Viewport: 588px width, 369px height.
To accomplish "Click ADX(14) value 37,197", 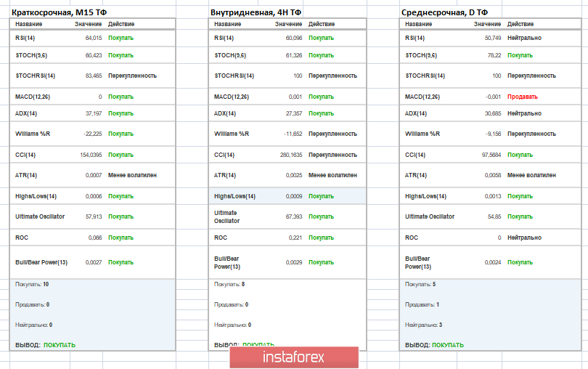I will tap(94, 113).
